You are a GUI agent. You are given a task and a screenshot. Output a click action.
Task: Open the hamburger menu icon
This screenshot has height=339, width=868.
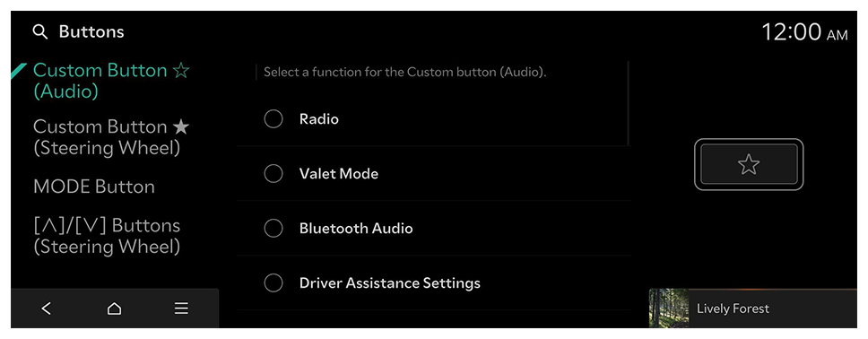click(181, 309)
